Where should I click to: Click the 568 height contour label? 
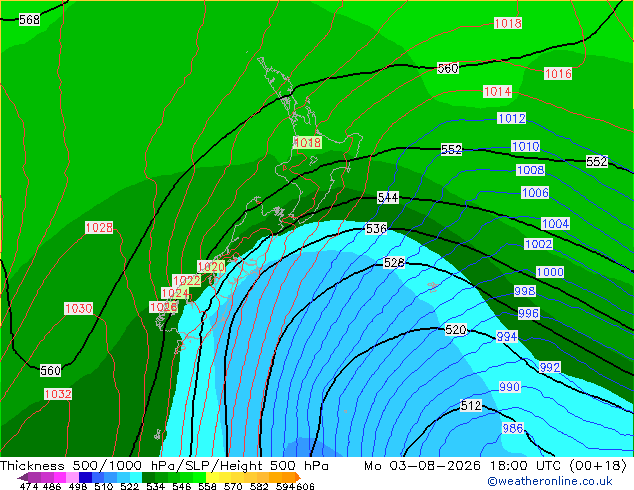[x=30, y=19]
